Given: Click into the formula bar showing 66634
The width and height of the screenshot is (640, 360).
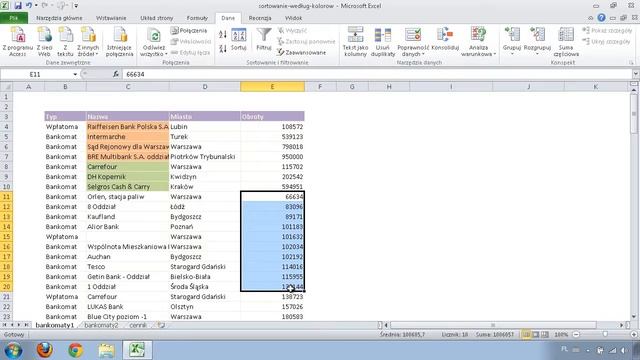Looking at the screenshot, I should pos(377,74).
